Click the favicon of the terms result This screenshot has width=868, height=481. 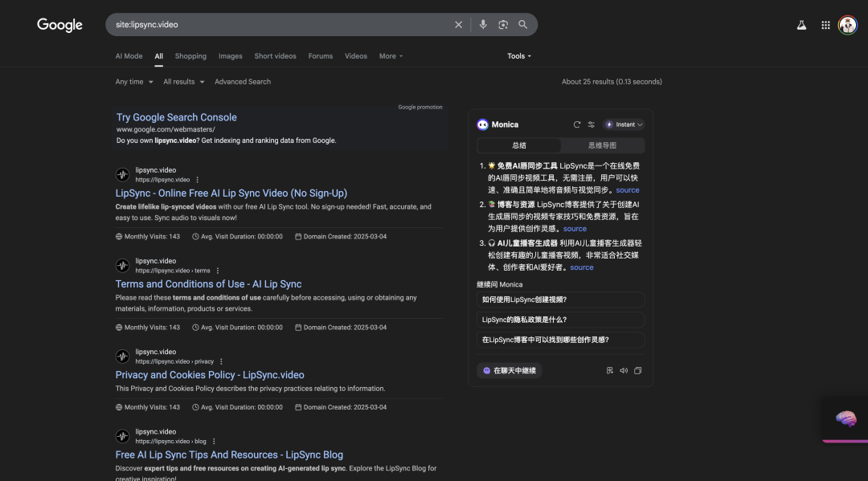coord(122,265)
